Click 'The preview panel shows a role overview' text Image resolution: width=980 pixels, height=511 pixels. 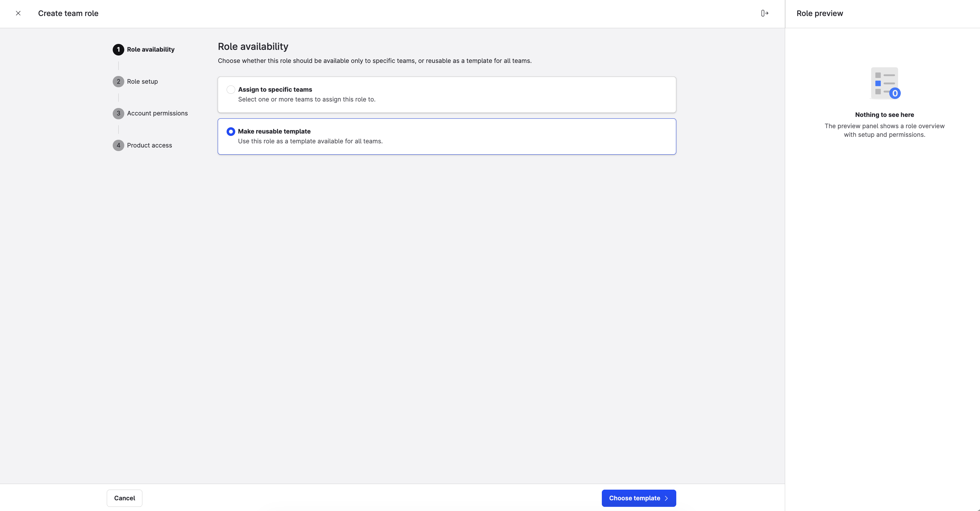(884, 130)
